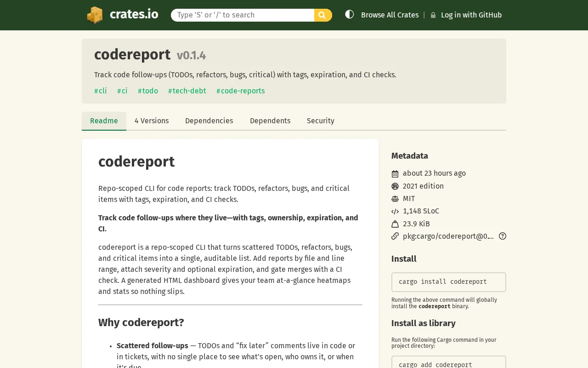This screenshot has height=368, width=588.
Task: Open Browse All Crates
Action: 390,15
